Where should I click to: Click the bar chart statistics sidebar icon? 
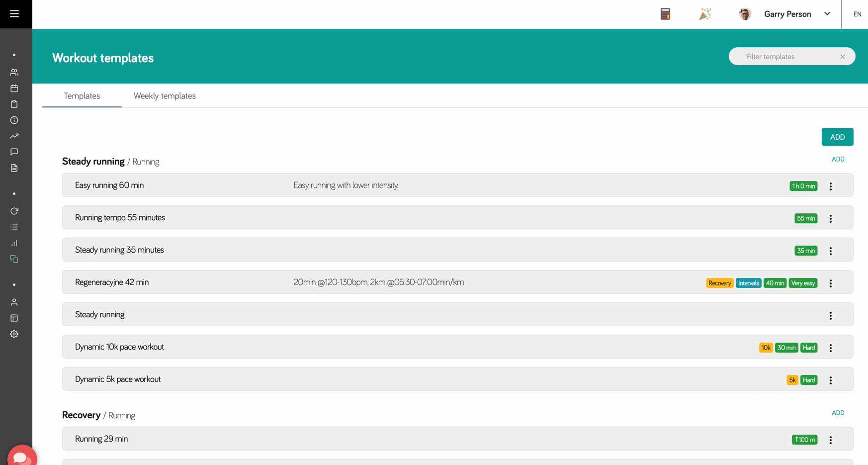[14, 243]
